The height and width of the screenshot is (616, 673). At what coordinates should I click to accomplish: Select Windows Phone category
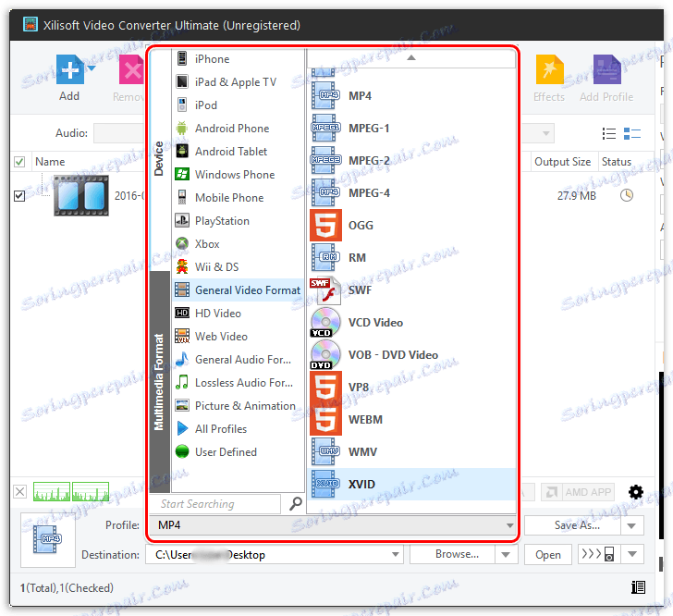click(238, 175)
